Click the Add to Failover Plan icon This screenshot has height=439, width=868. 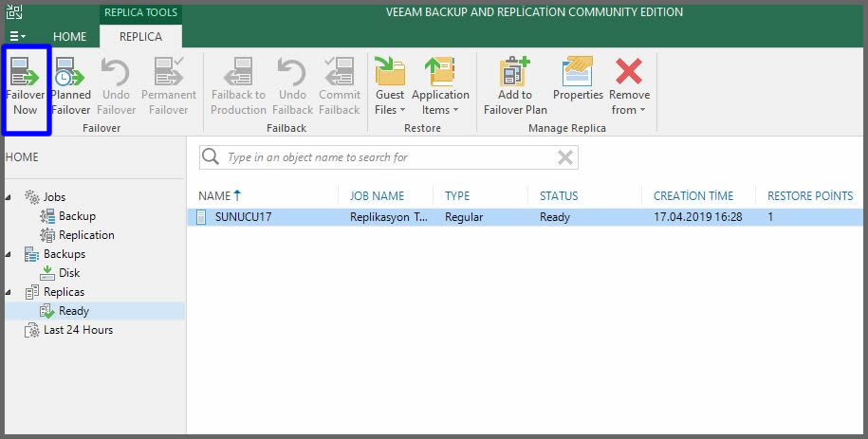[x=515, y=73]
